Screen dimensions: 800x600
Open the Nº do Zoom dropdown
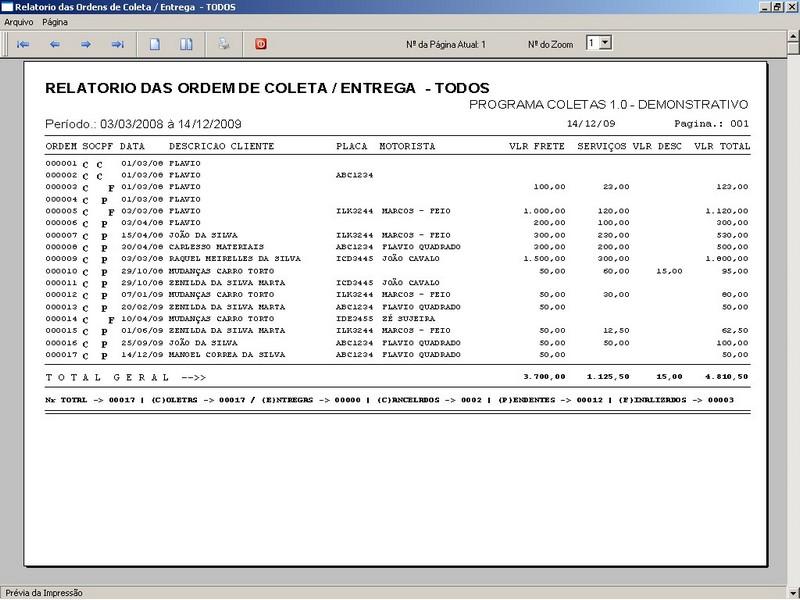coord(605,43)
